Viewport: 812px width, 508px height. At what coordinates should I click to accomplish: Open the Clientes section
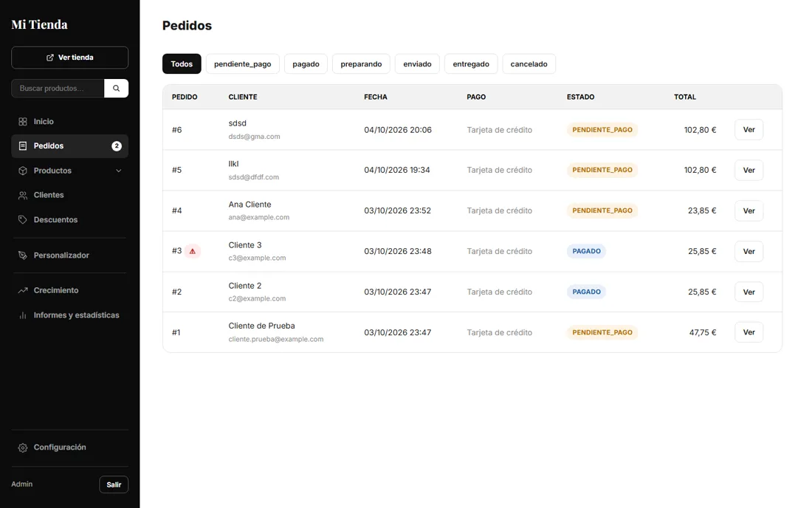click(x=70, y=195)
